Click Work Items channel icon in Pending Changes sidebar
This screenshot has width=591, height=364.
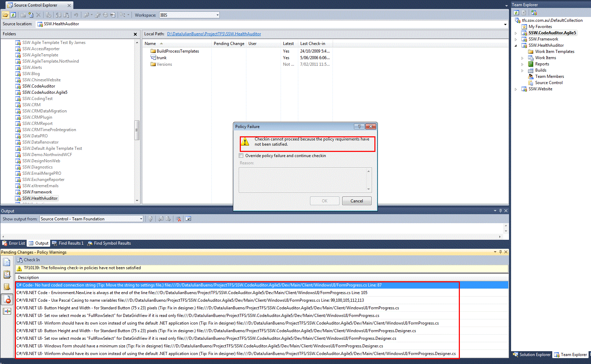coord(7,274)
